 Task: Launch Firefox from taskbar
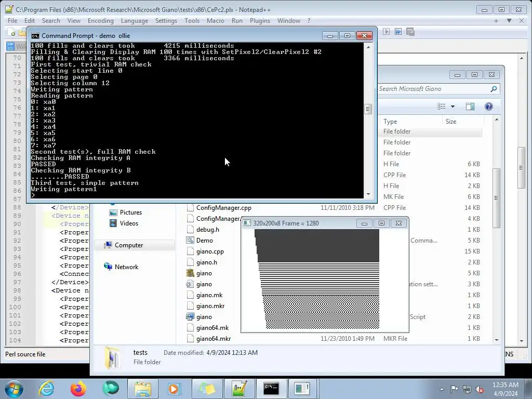point(78,389)
